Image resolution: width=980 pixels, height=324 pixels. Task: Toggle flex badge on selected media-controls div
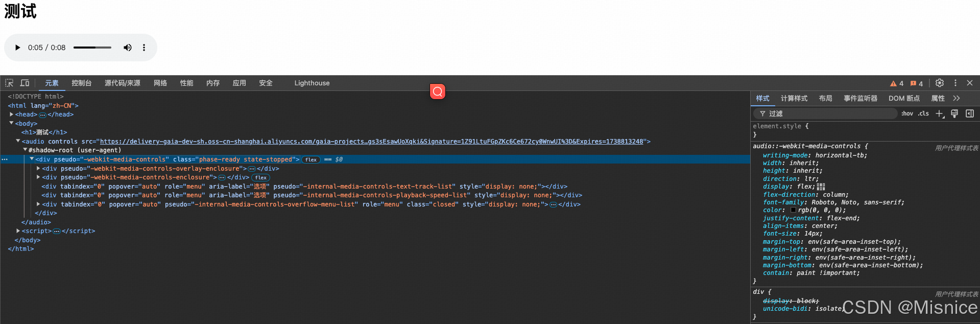(x=311, y=159)
